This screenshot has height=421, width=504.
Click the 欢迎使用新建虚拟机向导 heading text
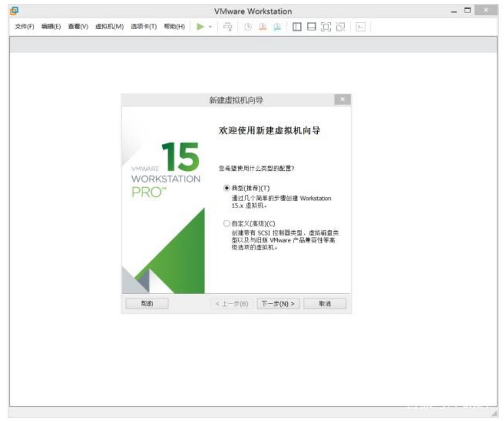pyautogui.click(x=269, y=131)
